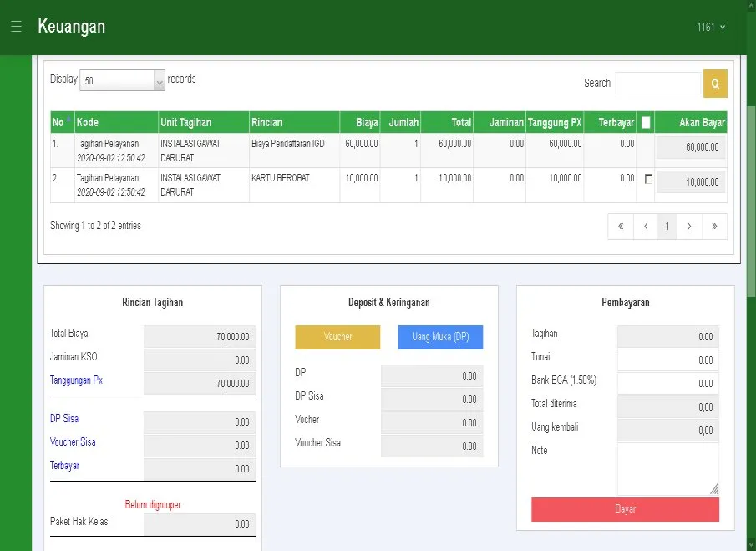
Task: Sort by the Akan Bayar column header
Action: pyautogui.click(x=691, y=122)
